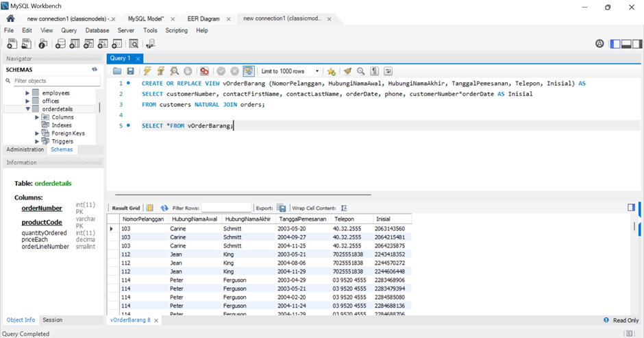Execute statement under cursor icon

point(160,71)
